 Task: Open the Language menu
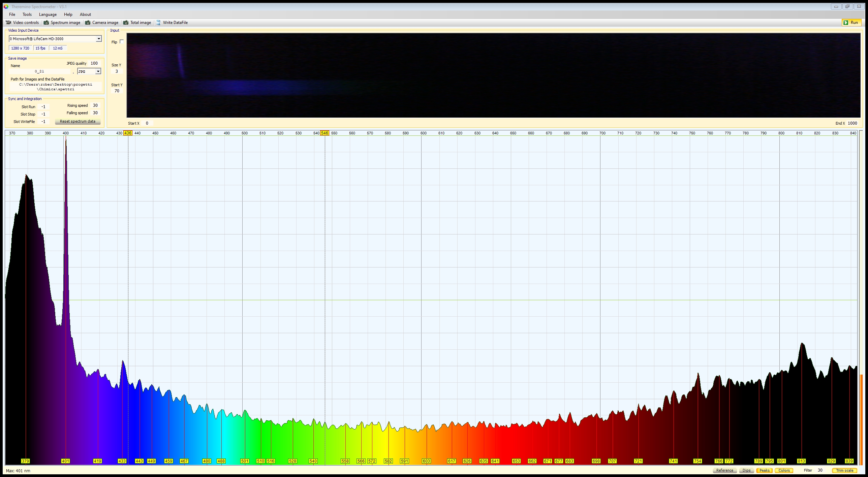[48, 14]
